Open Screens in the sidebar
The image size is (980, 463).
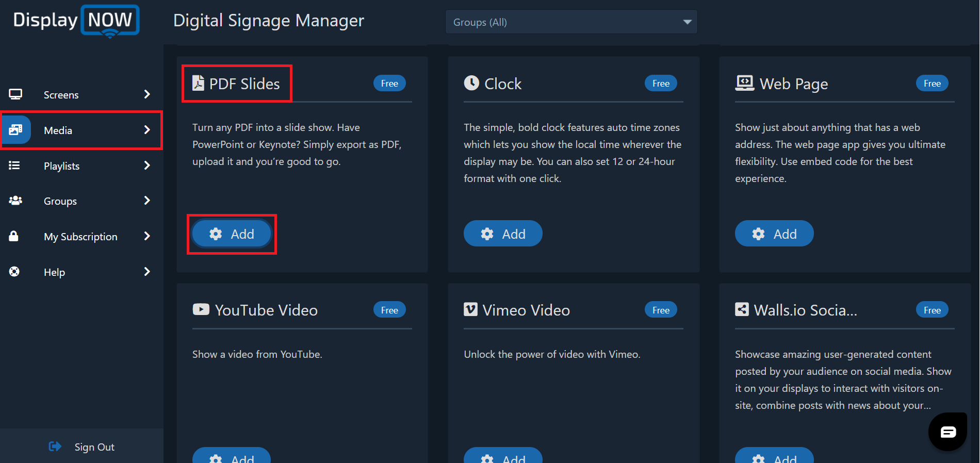(x=81, y=95)
